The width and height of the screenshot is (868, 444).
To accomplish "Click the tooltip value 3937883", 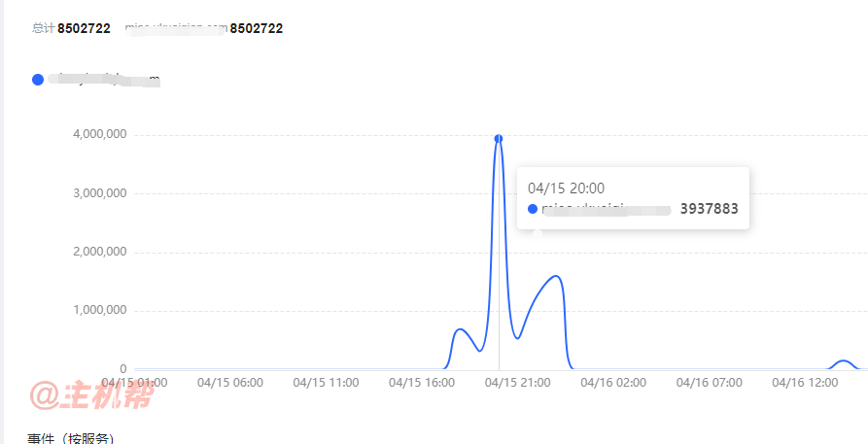I will pyautogui.click(x=710, y=209).
